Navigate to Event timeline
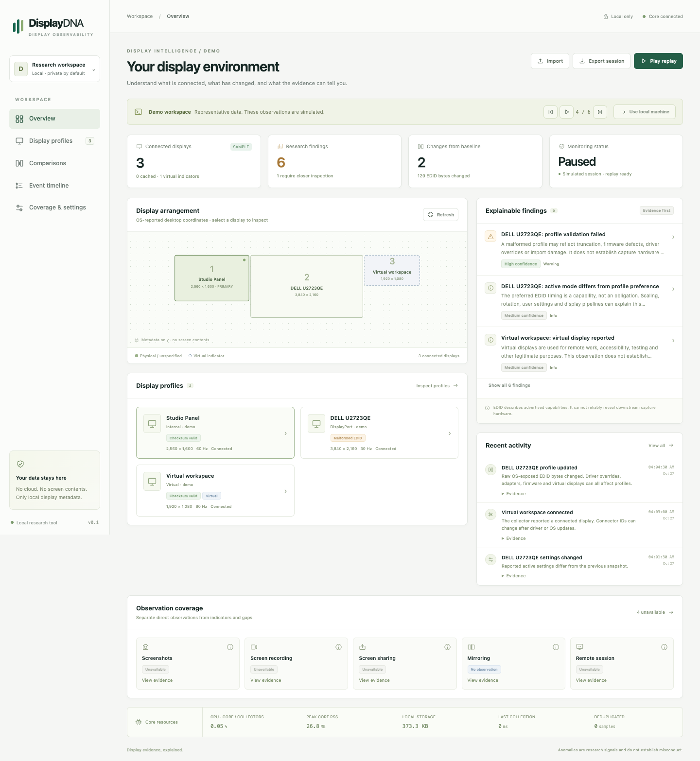The height and width of the screenshot is (761, 700). coord(54,186)
